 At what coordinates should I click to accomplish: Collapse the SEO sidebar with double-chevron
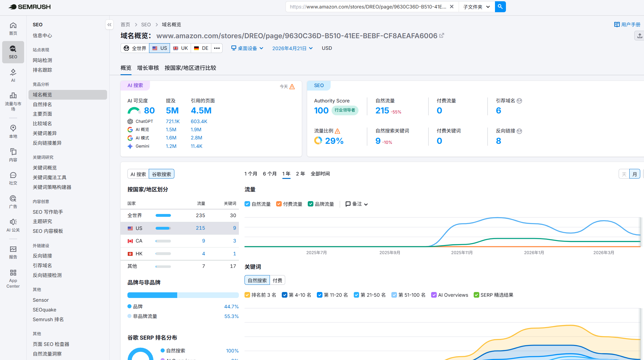[x=109, y=25]
